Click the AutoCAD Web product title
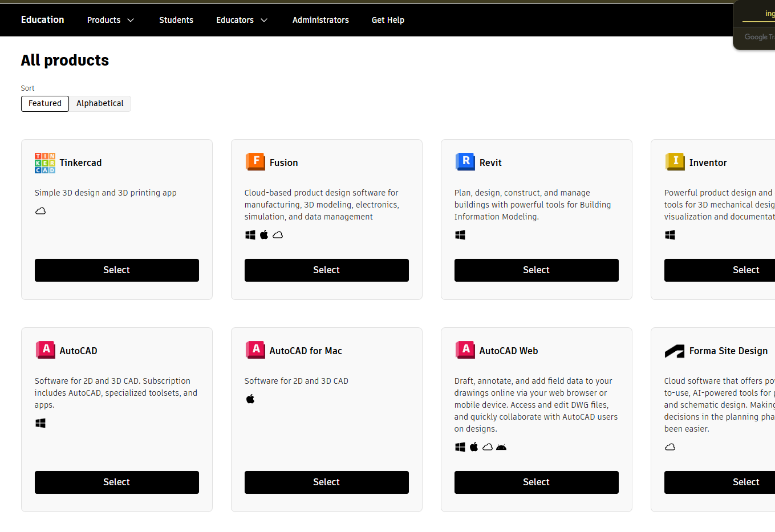 tap(509, 351)
